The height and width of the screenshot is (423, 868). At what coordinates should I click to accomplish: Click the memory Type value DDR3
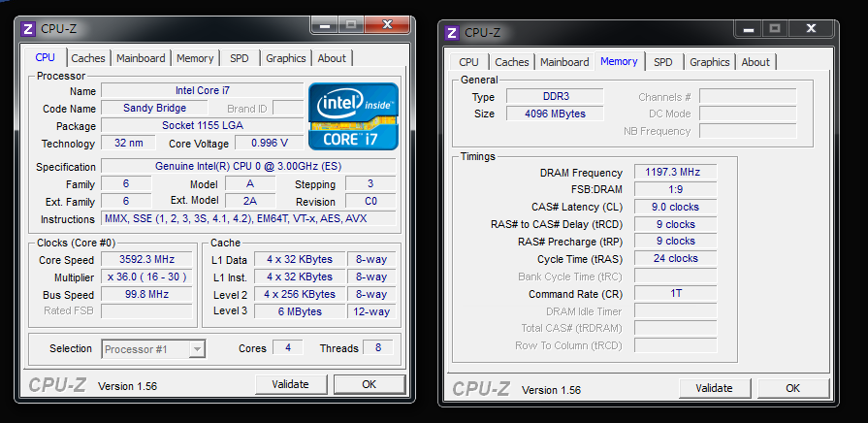click(x=556, y=96)
